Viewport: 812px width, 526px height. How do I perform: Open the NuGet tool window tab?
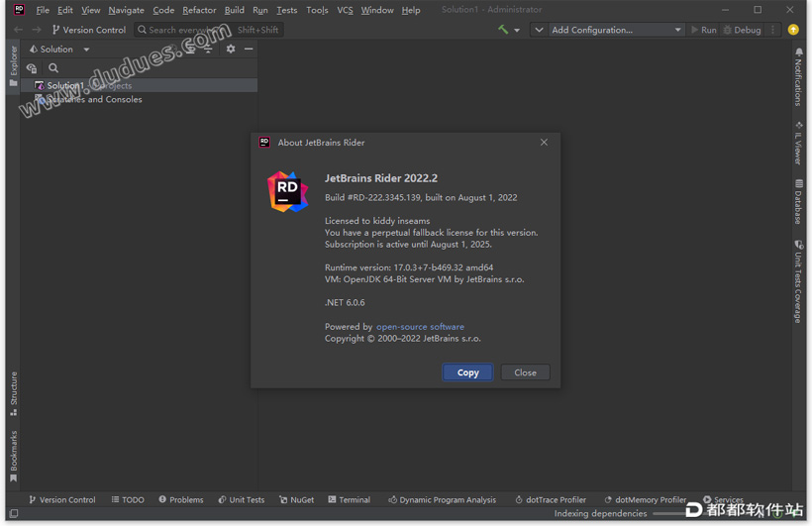[x=297, y=499]
